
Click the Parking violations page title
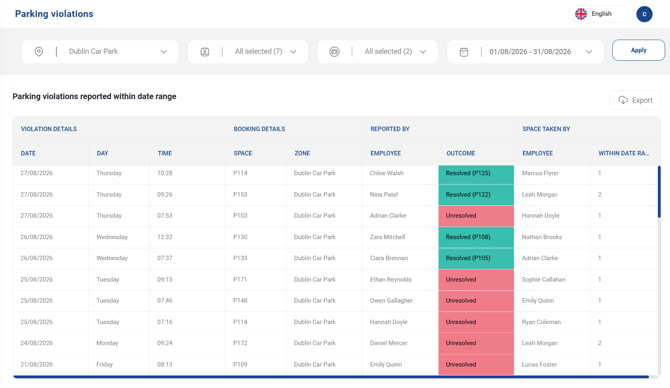click(x=54, y=14)
